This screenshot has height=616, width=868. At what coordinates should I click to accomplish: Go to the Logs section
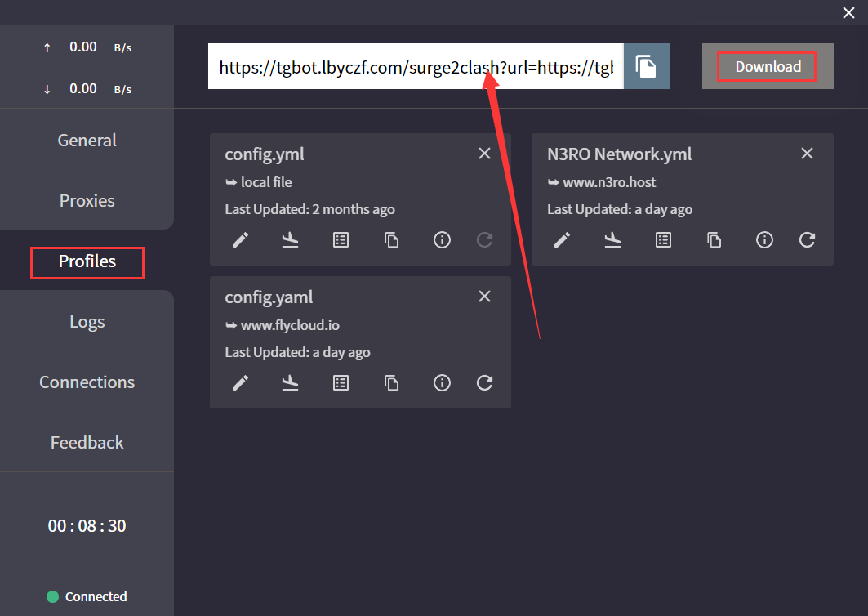click(x=87, y=322)
